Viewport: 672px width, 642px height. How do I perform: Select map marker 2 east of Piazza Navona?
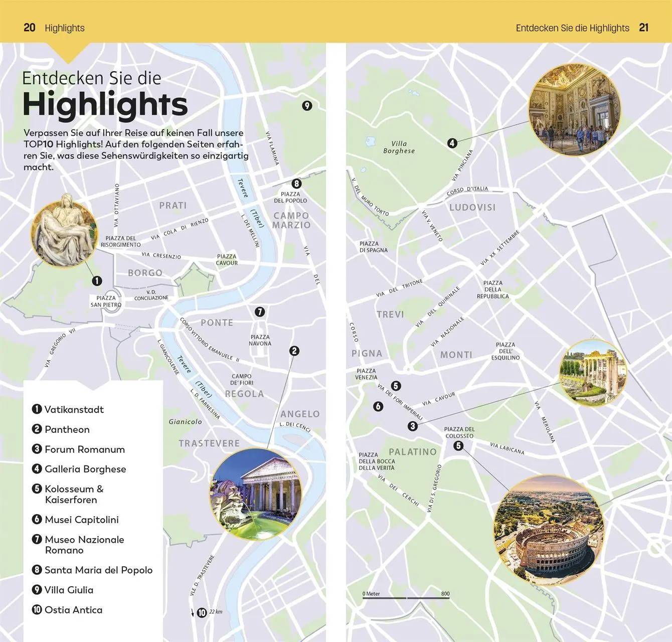point(294,351)
